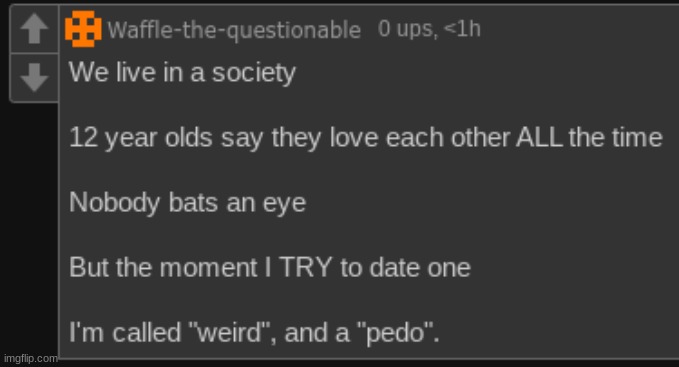Viewport: 679px width, 367px height.
Task: Open the Waffle-the-questionable username profile
Action: coord(234,30)
